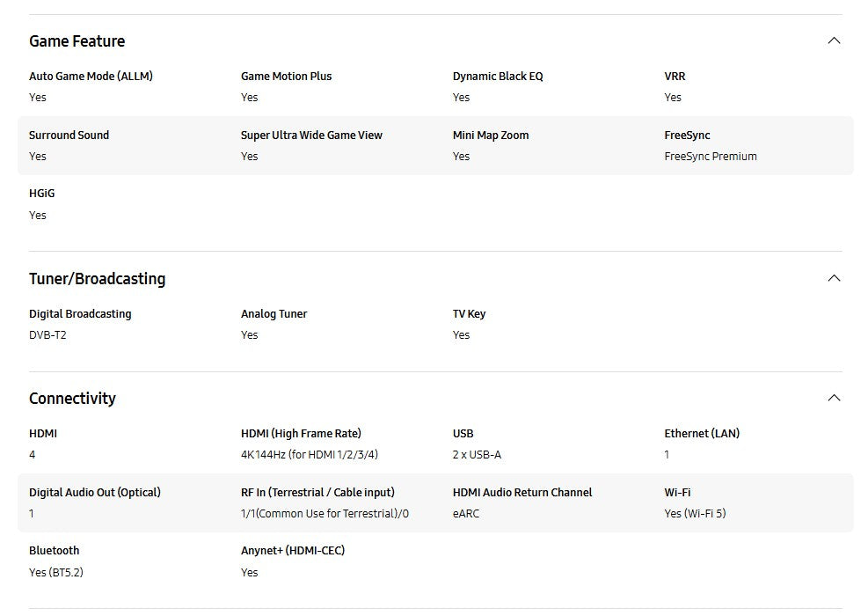The height and width of the screenshot is (616, 868).
Task: Click the Tuner/Broadcasting heading
Action: (x=97, y=279)
